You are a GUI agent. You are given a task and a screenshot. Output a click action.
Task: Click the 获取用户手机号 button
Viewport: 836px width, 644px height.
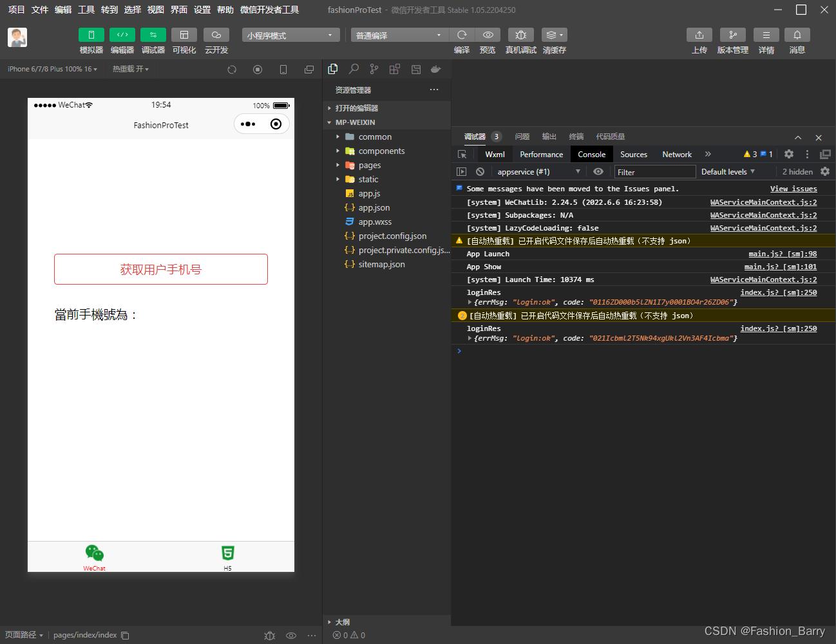tap(161, 269)
